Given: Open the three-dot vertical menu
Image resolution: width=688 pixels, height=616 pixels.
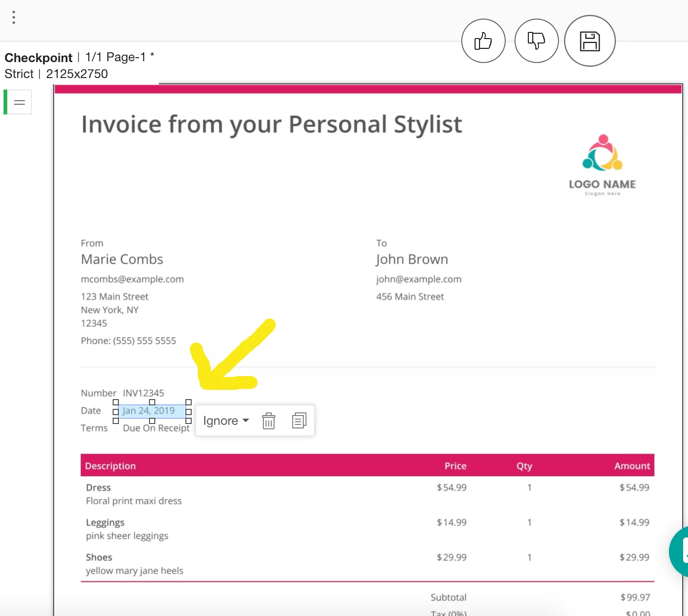Looking at the screenshot, I should tap(14, 17).
